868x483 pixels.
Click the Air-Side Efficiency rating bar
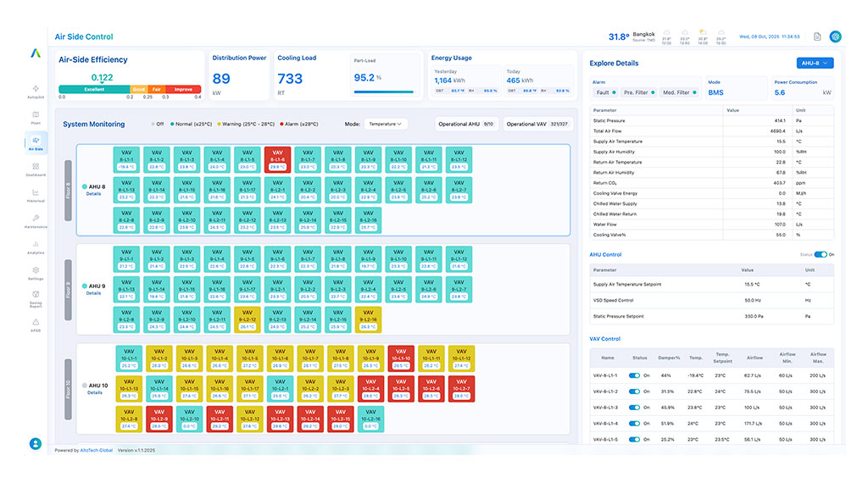tap(130, 89)
